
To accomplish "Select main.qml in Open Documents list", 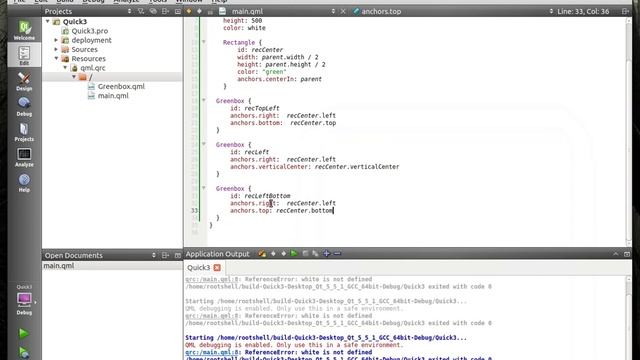I will point(59,265).
